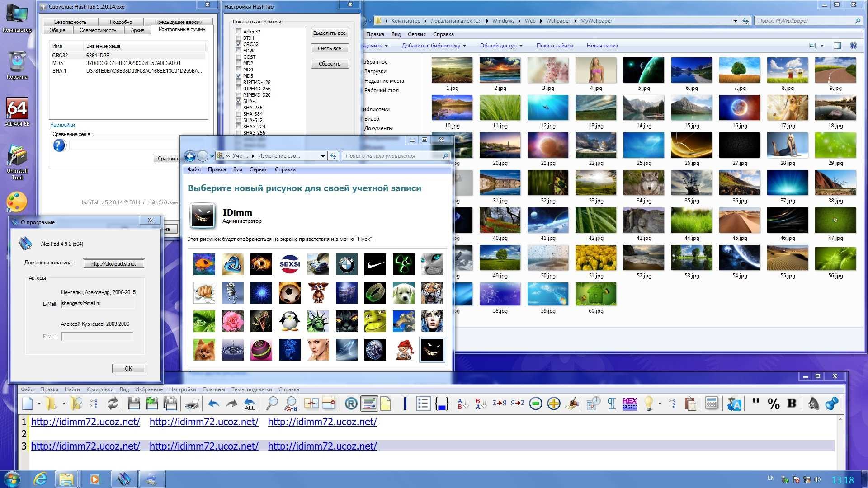Click the speaker icon in AkelPad toolbar
This screenshot has width=868, height=488.
pos(813,404)
